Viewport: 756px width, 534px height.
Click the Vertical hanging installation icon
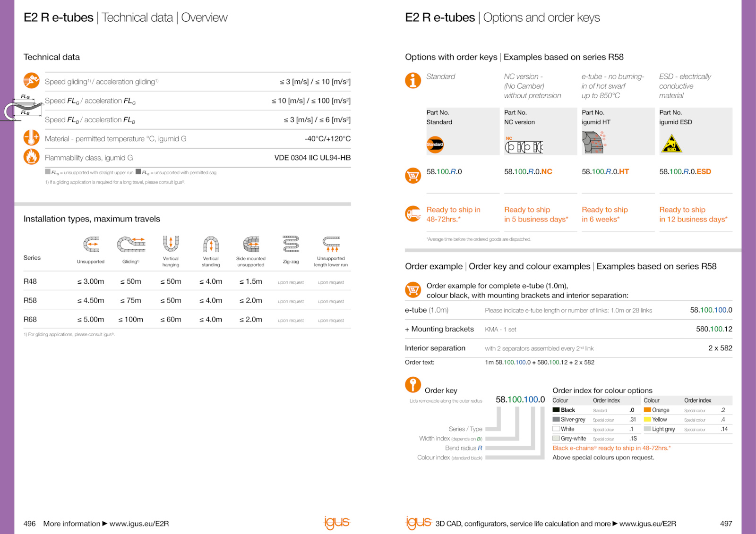tap(171, 243)
